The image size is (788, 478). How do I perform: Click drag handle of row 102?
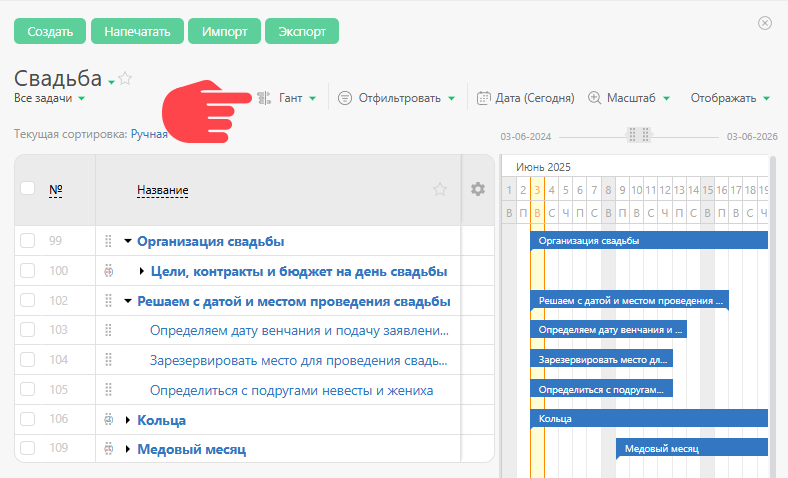[x=108, y=301]
